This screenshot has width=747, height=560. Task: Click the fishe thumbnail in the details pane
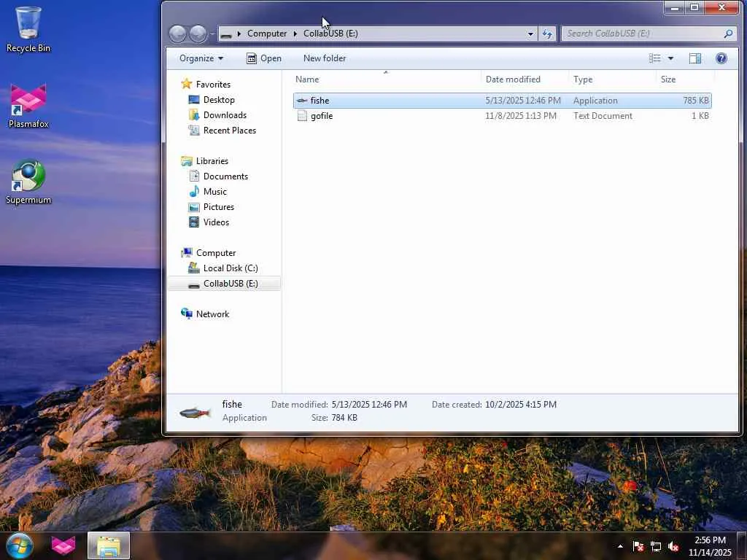tap(195, 413)
